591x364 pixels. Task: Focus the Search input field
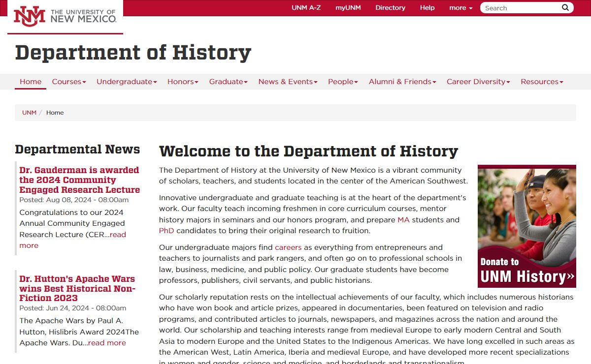pos(521,8)
